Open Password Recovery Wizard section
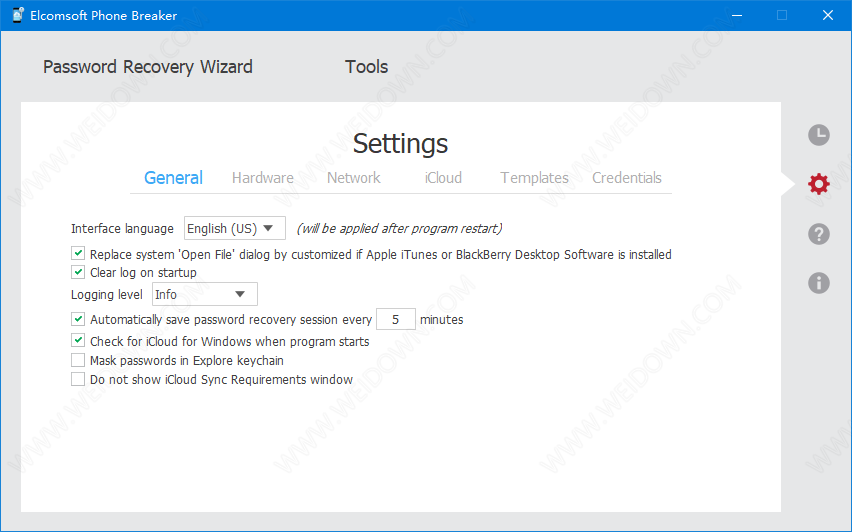 [x=148, y=67]
